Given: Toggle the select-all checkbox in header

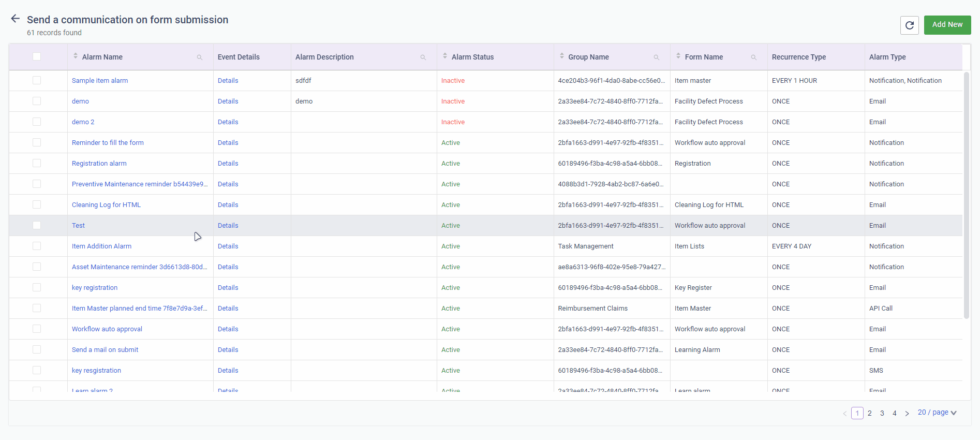Looking at the screenshot, I should 37,56.
